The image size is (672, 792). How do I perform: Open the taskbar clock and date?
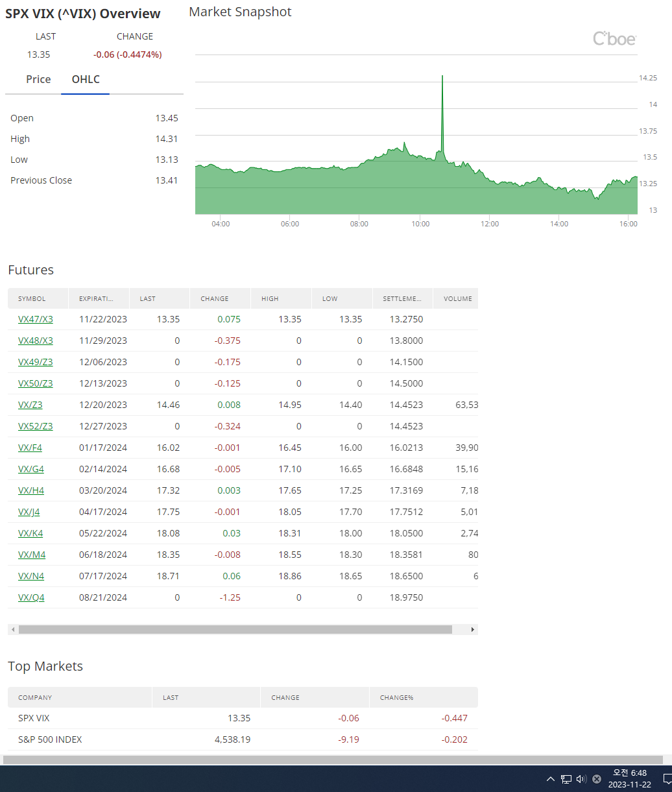(x=630, y=779)
